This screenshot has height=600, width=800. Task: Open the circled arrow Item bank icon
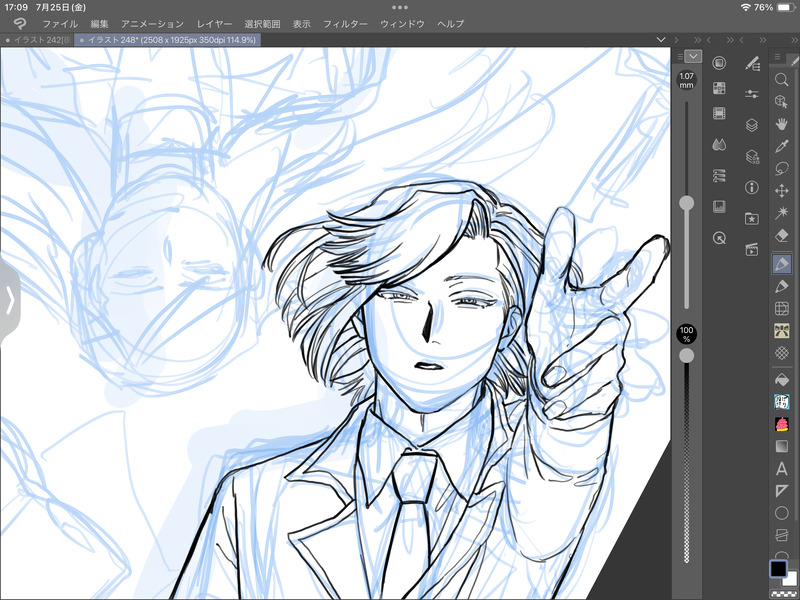pos(719,238)
